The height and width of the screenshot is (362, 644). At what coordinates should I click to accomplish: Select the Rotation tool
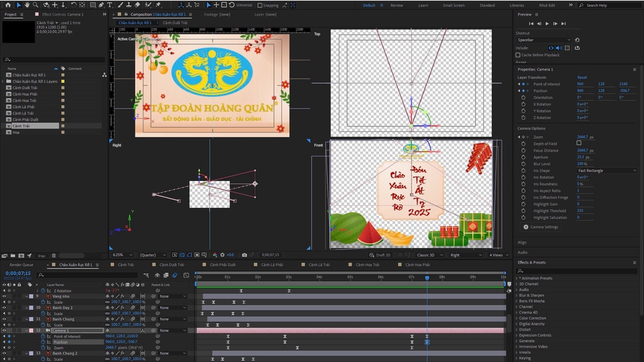(74, 5)
